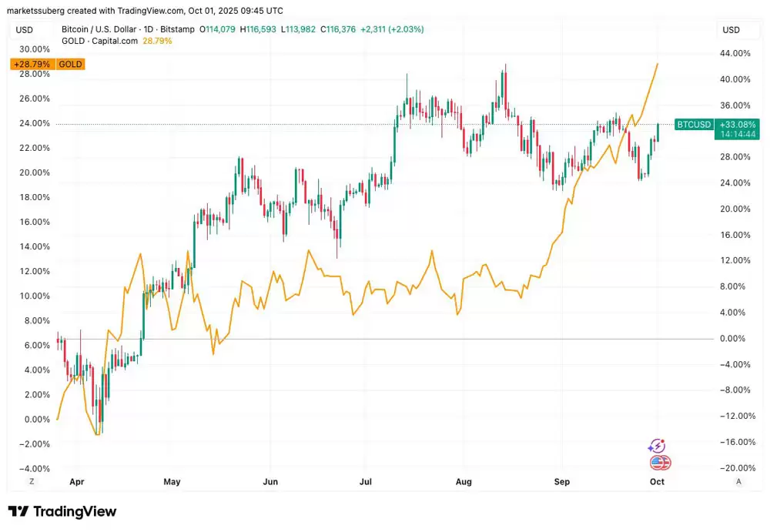
Task: Click the 0.00% baseline on the right scale
Action: tap(732, 338)
